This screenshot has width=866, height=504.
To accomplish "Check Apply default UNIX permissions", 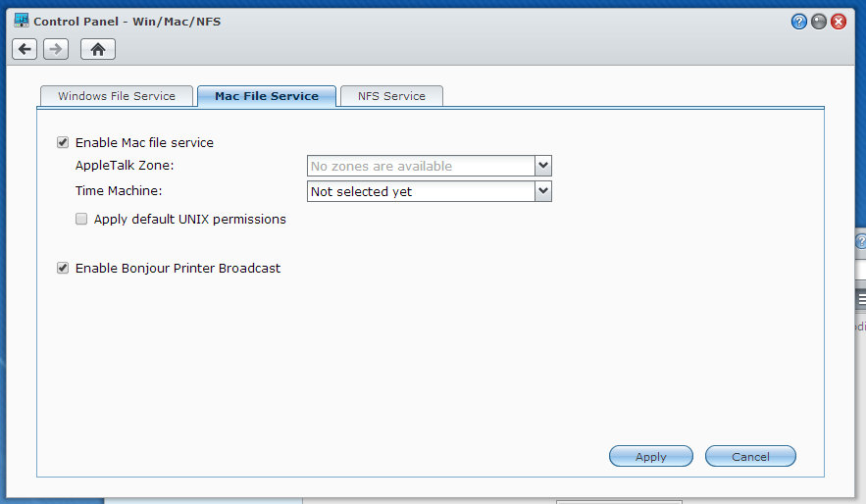I will point(81,220).
